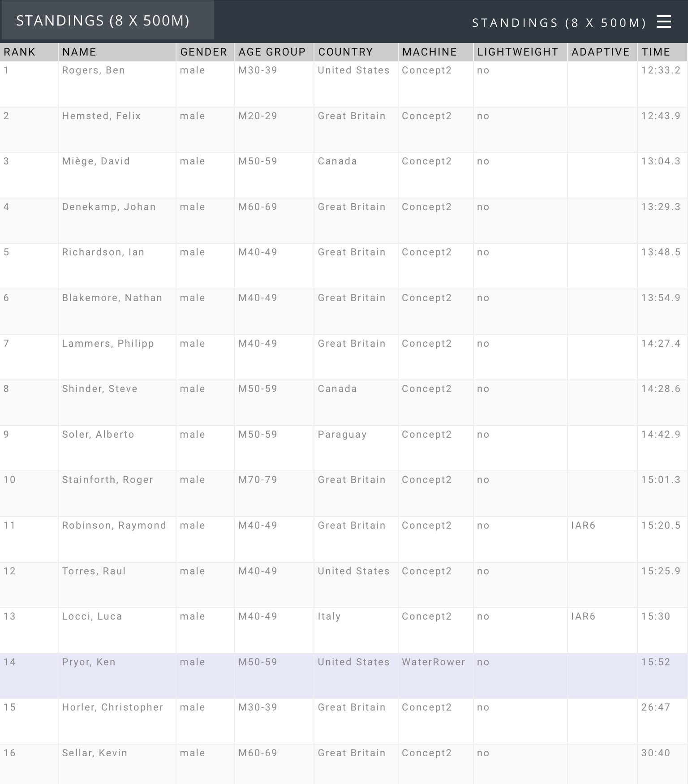Image resolution: width=688 pixels, height=784 pixels.
Task: Click the time 26:47
Action: click(x=656, y=707)
